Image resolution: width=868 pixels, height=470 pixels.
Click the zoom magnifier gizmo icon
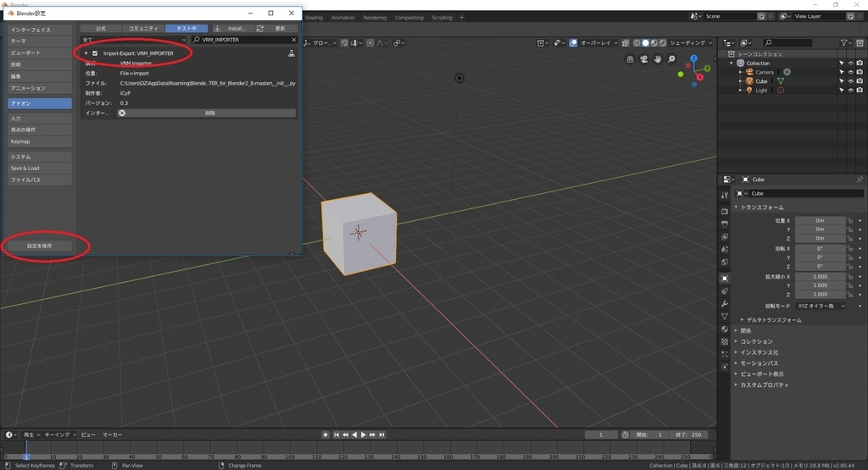point(671,59)
